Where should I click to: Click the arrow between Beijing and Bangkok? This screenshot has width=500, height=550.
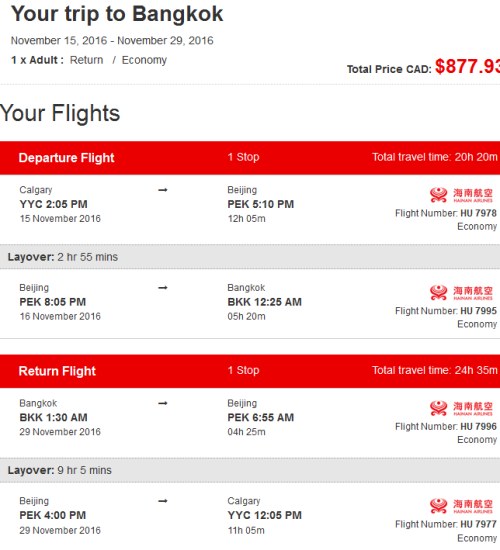(x=163, y=288)
